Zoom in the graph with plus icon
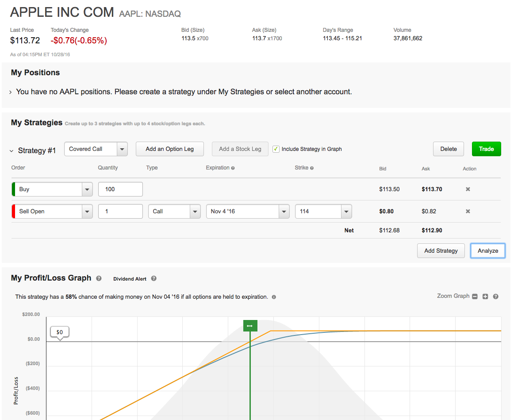The width and height of the screenshot is (514, 420). pos(485,297)
